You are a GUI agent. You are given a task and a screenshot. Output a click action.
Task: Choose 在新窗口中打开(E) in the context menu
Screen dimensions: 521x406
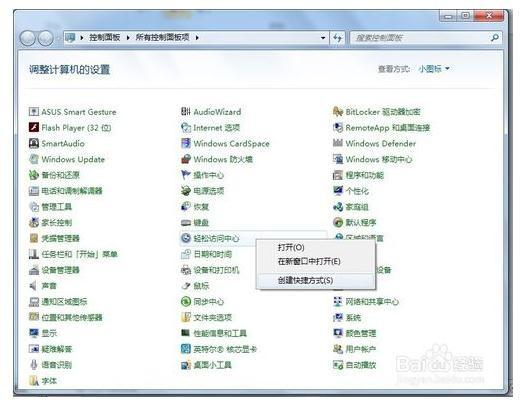(309, 261)
